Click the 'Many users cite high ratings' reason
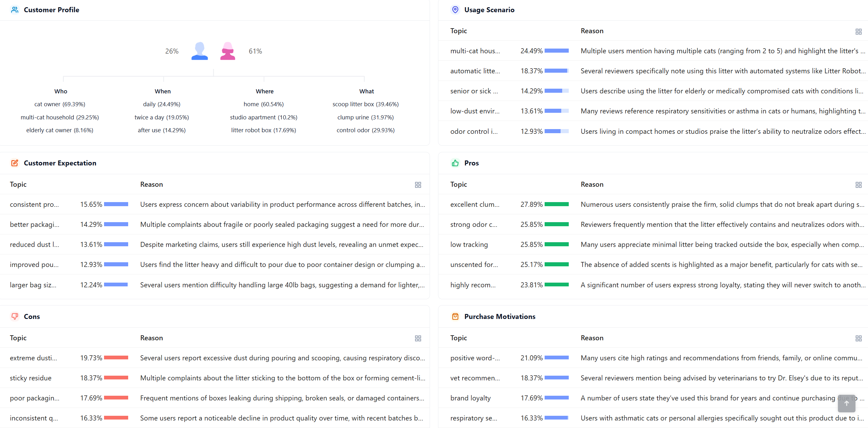868x428 pixels. (x=721, y=358)
